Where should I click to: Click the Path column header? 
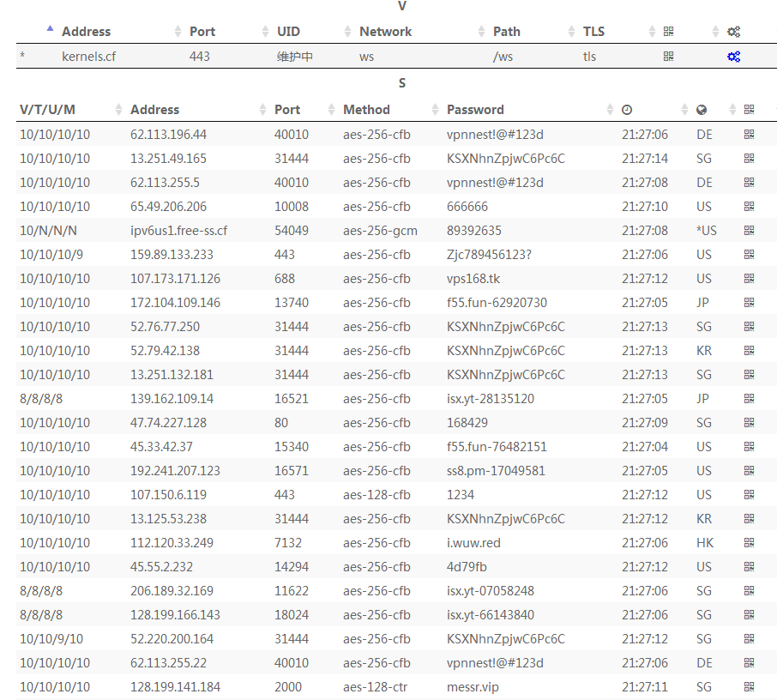click(x=506, y=32)
